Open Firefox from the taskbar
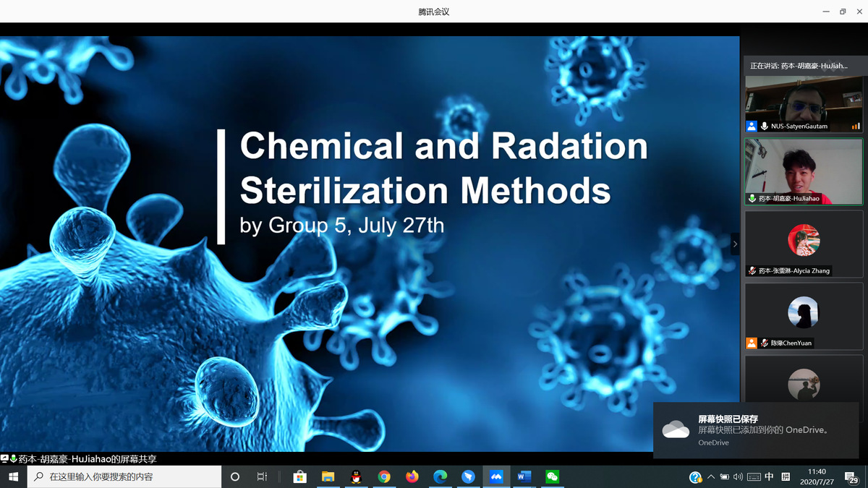This screenshot has height=488, width=868. point(412,477)
